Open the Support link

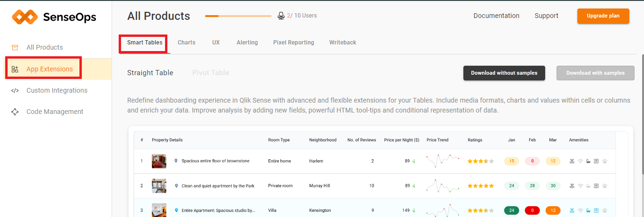coord(547,16)
